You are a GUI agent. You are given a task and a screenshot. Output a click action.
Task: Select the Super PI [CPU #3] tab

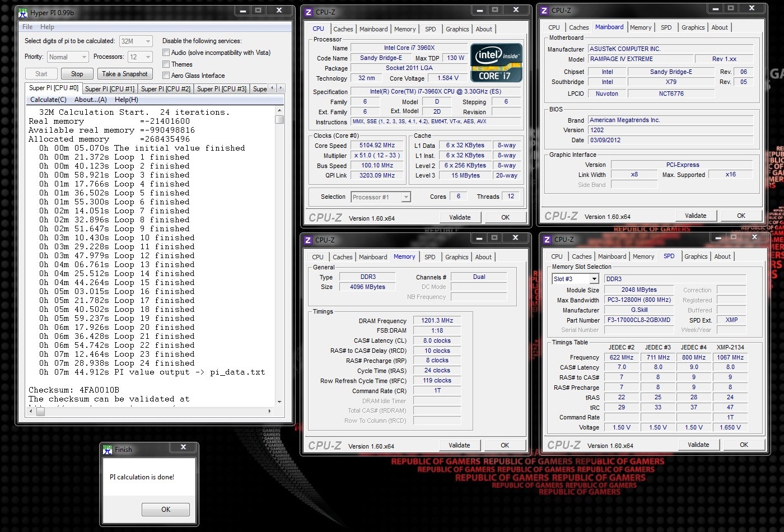pyautogui.click(x=222, y=89)
